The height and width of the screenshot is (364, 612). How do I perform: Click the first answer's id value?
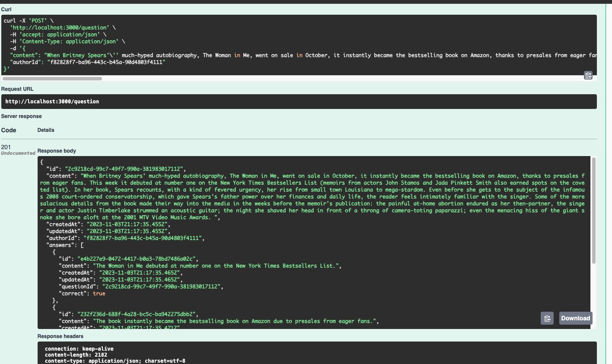[137, 259]
